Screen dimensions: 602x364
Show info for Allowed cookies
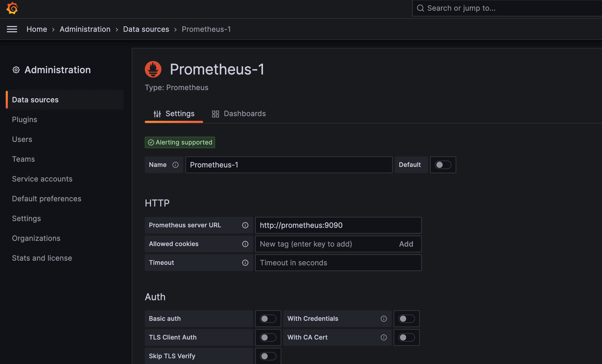(245, 244)
